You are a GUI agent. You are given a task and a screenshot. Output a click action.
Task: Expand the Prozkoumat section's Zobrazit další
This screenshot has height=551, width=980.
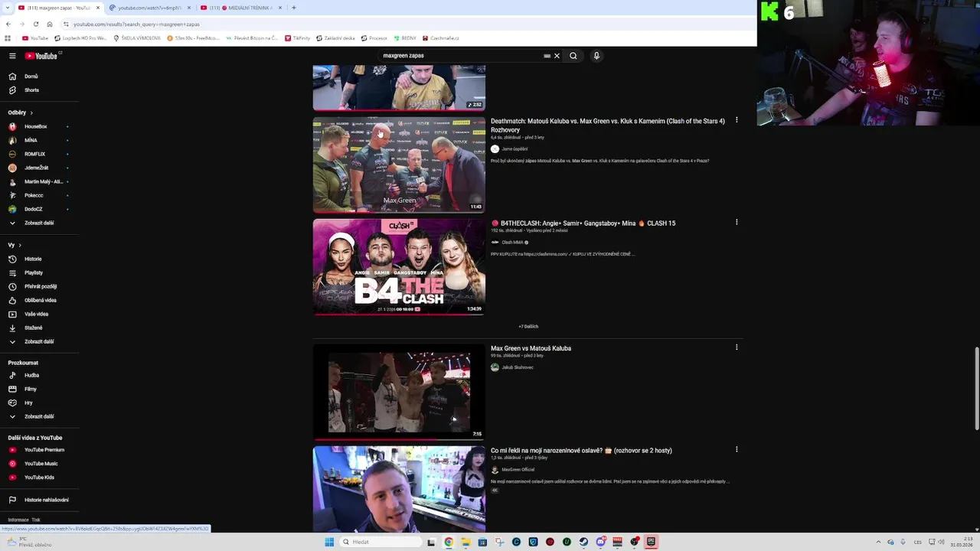pyautogui.click(x=39, y=416)
